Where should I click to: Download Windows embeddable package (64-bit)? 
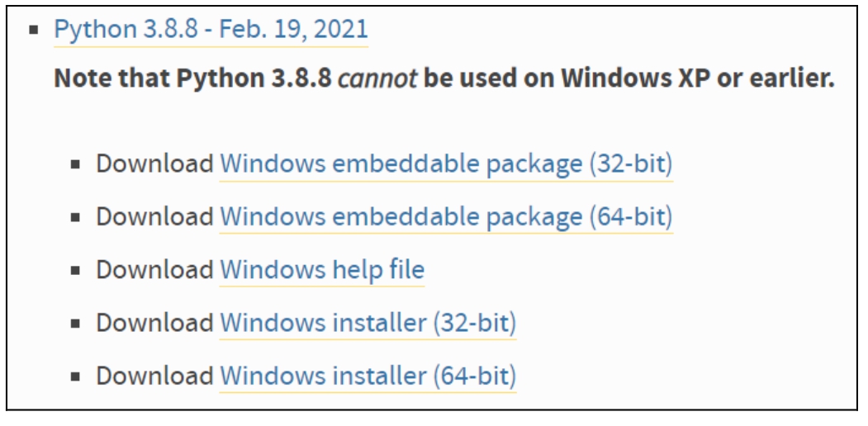point(446,217)
